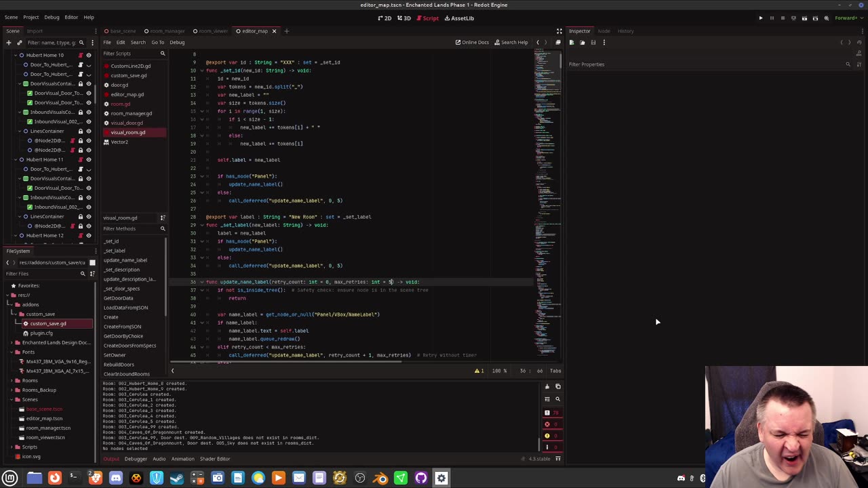The height and width of the screenshot is (488, 868).
Task: Focus the Filter Properties field
Action: [x=711, y=64]
